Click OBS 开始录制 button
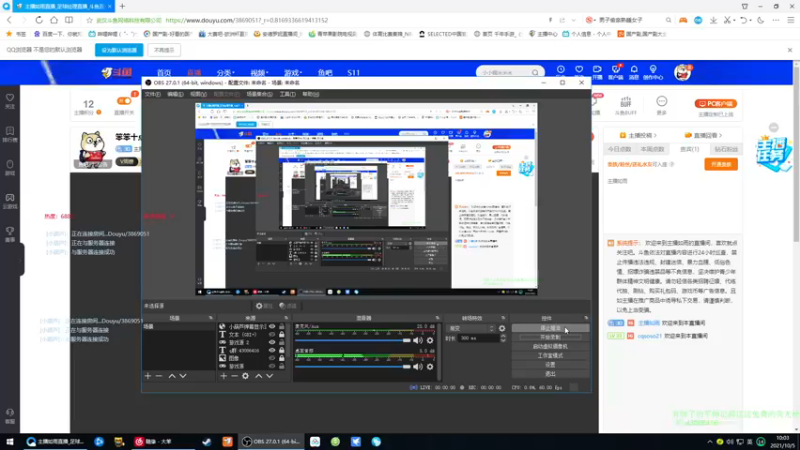The width and height of the screenshot is (800, 450). point(550,337)
